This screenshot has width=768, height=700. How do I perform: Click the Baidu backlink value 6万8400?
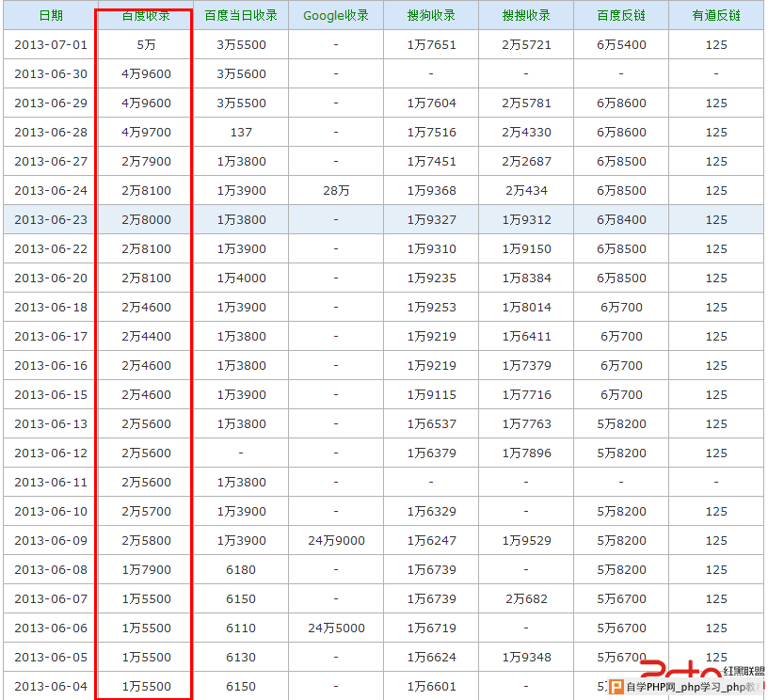[621, 220]
